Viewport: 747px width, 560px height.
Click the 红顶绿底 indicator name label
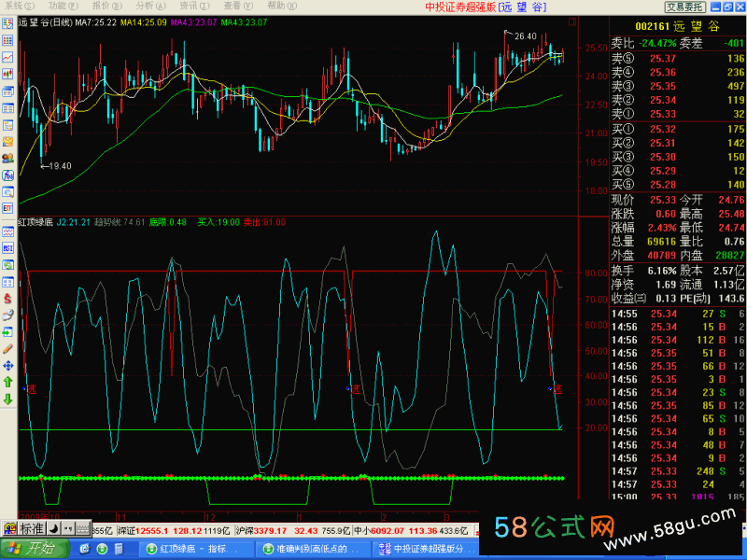pyautogui.click(x=35, y=222)
